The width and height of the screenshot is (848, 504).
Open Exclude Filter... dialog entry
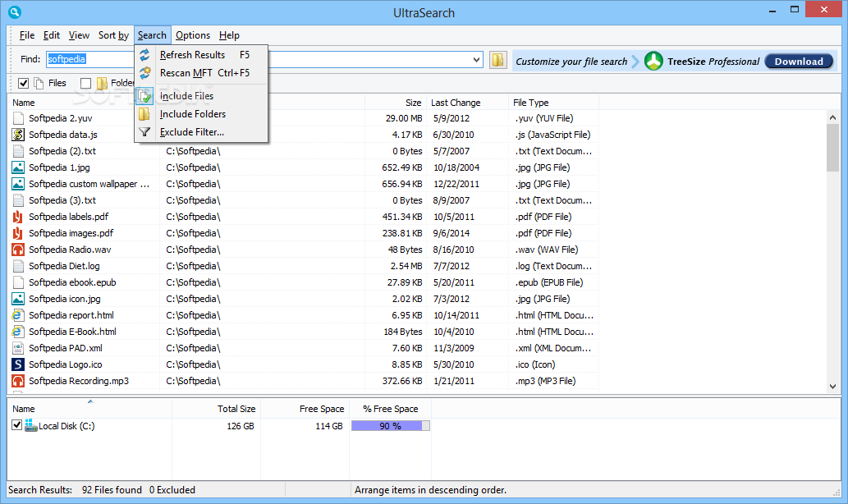pyautogui.click(x=201, y=132)
